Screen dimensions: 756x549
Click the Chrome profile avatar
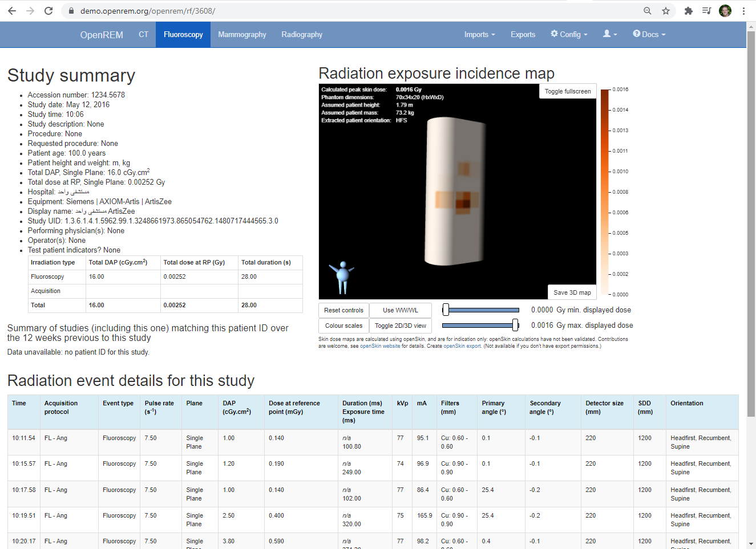725,11
